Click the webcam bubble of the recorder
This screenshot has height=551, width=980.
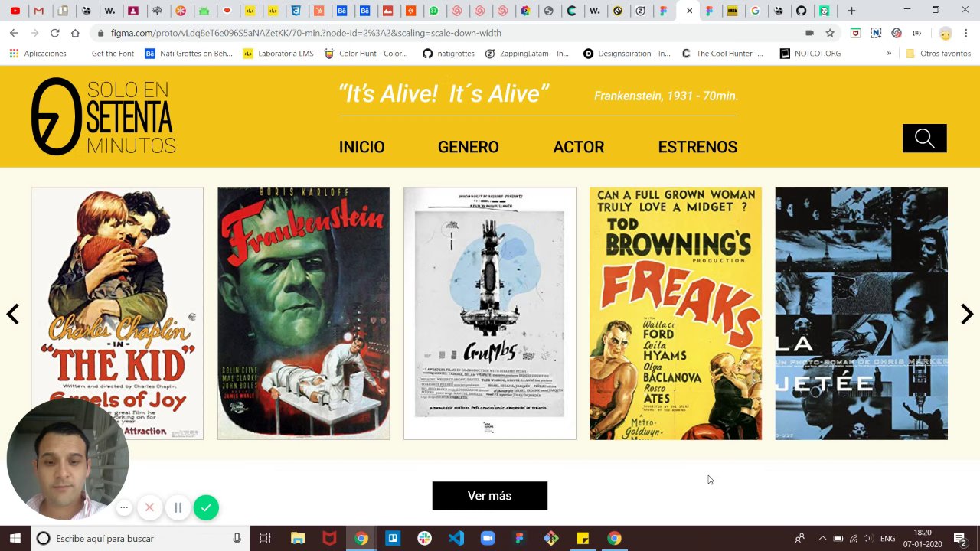point(67,460)
